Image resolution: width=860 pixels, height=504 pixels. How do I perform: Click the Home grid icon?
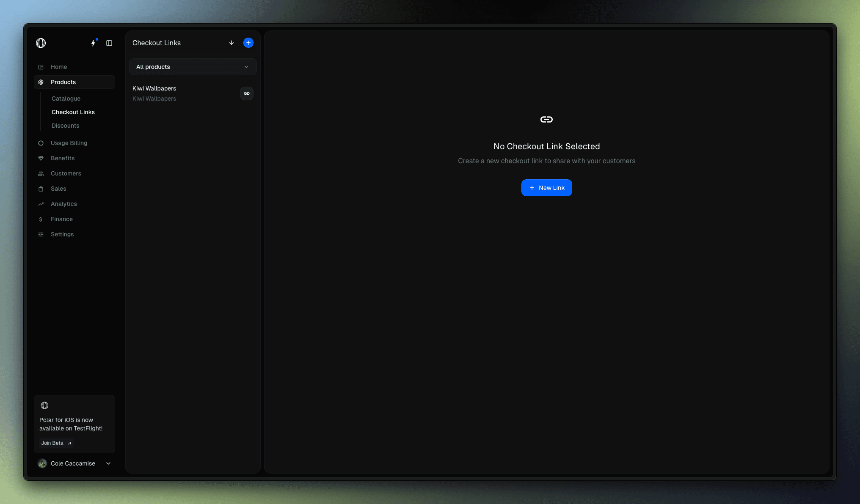[41, 67]
